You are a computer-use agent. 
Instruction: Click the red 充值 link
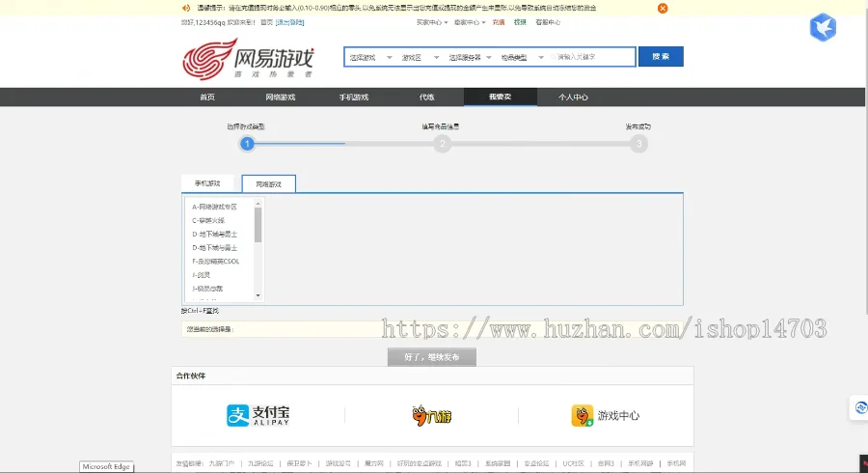point(499,23)
